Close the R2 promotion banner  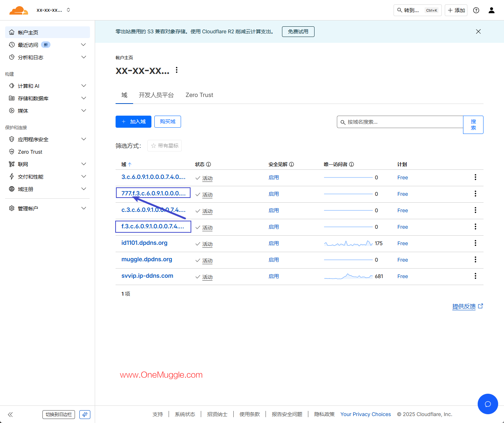(478, 31)
